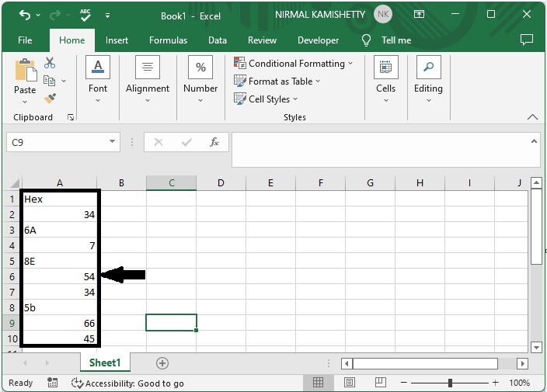
Task: Open Ribbon Display Options
Action: (x=419, y=14)
